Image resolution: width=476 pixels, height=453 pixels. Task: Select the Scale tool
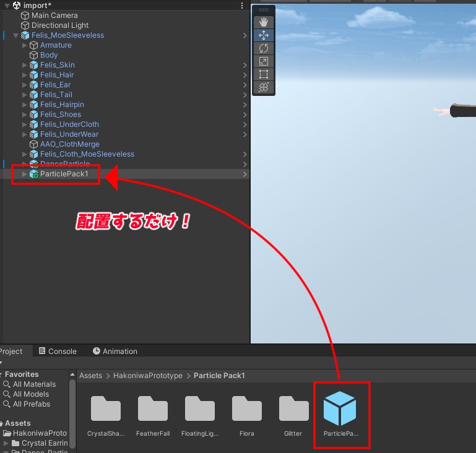[x=264, y=61]
